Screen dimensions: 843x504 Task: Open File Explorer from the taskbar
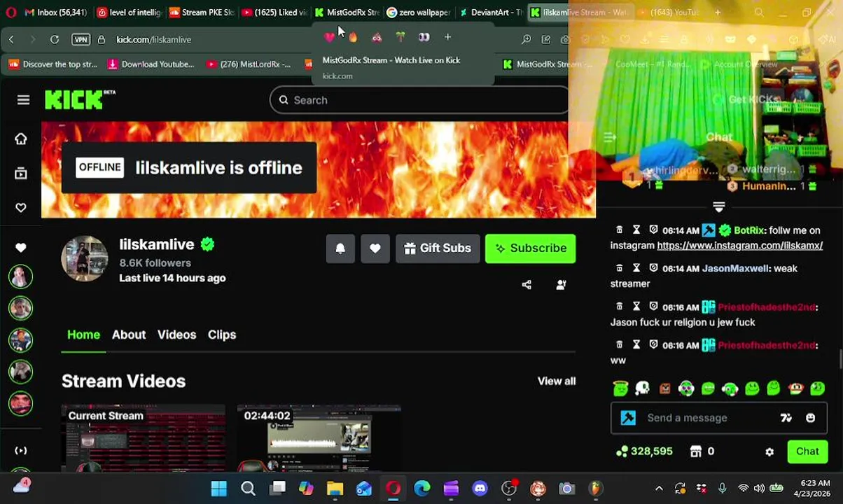[x=335, y=489]
